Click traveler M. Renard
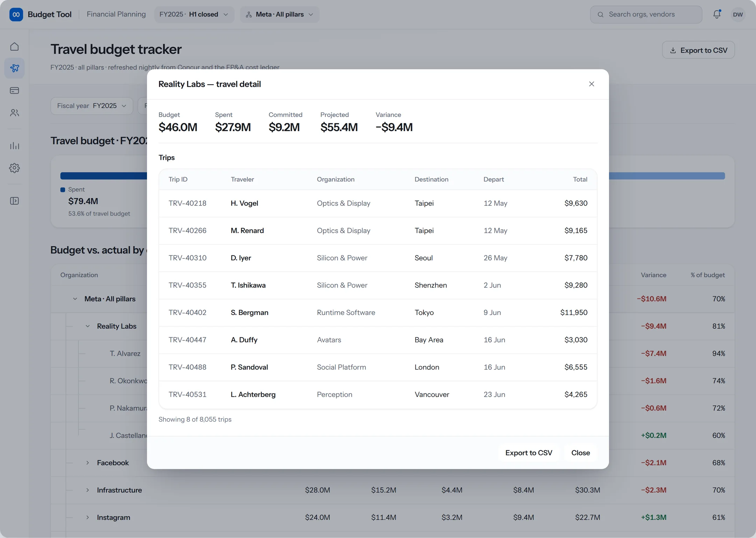Image resolution: width=756 pixels, height=538 pixels. (x=247, y=230)
